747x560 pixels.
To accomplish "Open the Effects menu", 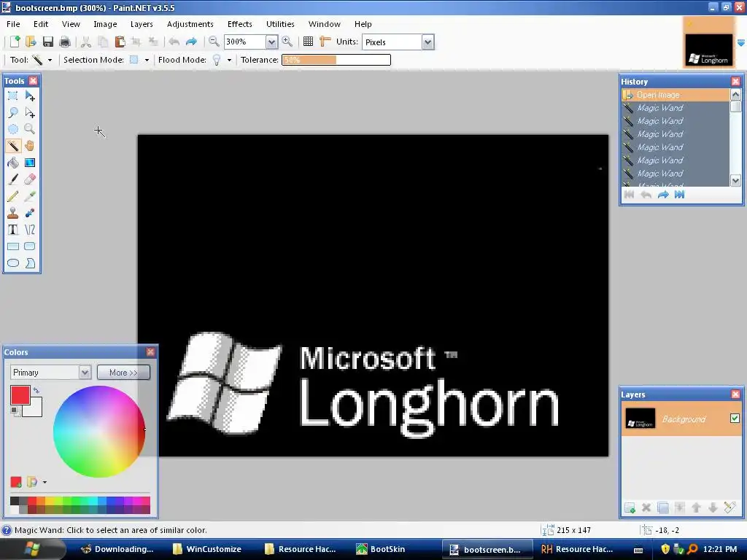I will [x=239, y=24].
